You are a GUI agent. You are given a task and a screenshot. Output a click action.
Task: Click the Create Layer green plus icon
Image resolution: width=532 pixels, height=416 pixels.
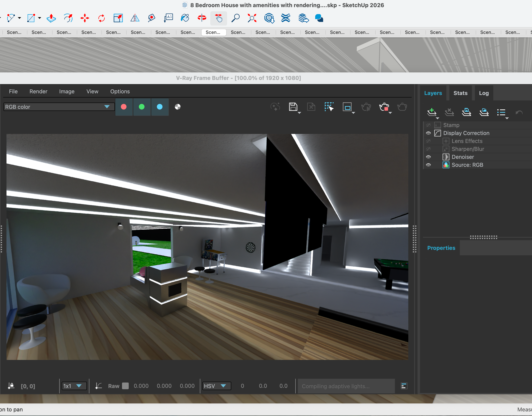pos(431,112)
